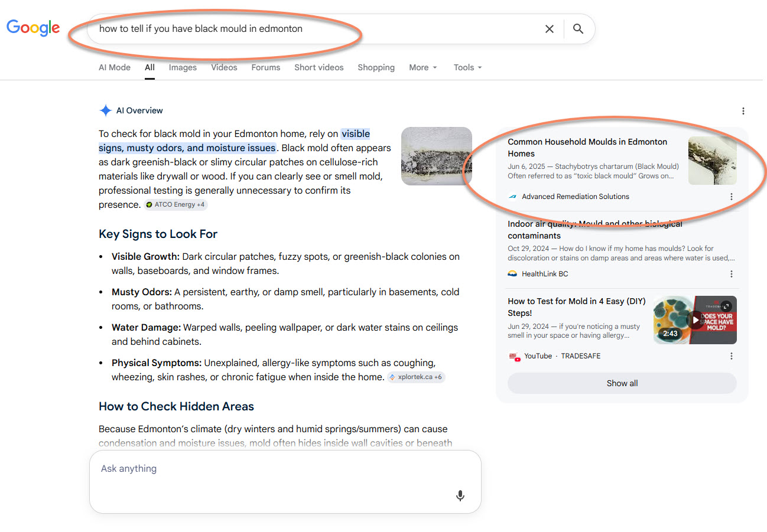Viewport: 767px width, 532px height.
Task: Switch to the Images tab
Action: point(183,67)
